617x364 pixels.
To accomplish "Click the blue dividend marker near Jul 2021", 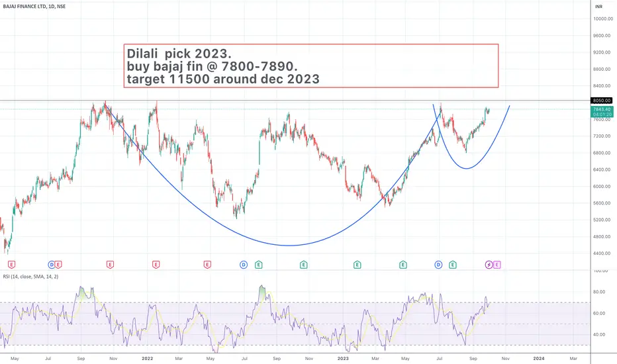I will click(52, 265).
